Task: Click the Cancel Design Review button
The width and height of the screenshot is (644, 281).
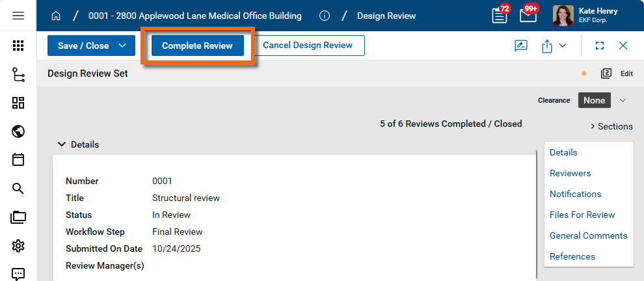Action: 308,46
